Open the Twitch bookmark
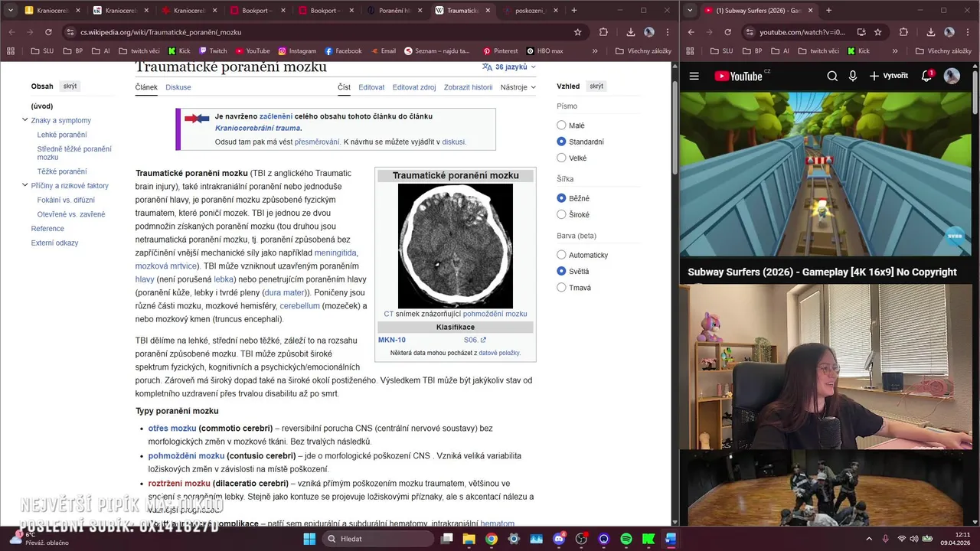 click(x=213, y=51)
